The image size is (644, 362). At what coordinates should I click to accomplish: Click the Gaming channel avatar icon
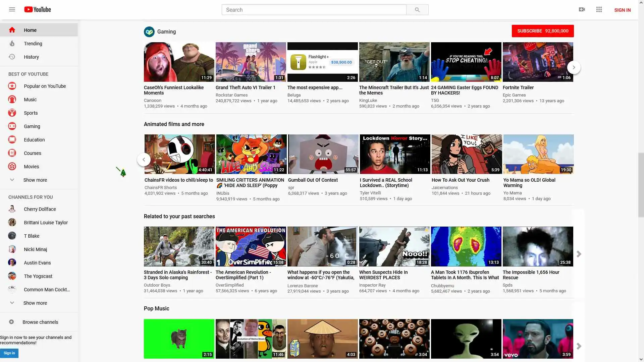[x=149, y=32]
